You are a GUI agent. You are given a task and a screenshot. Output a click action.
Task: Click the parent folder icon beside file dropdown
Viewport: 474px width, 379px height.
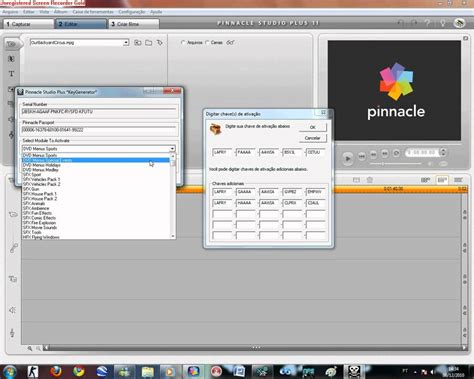coord(137,43)
